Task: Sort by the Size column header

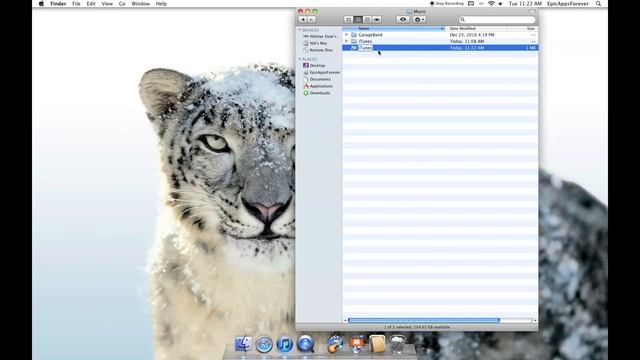Action: (523, 29)
